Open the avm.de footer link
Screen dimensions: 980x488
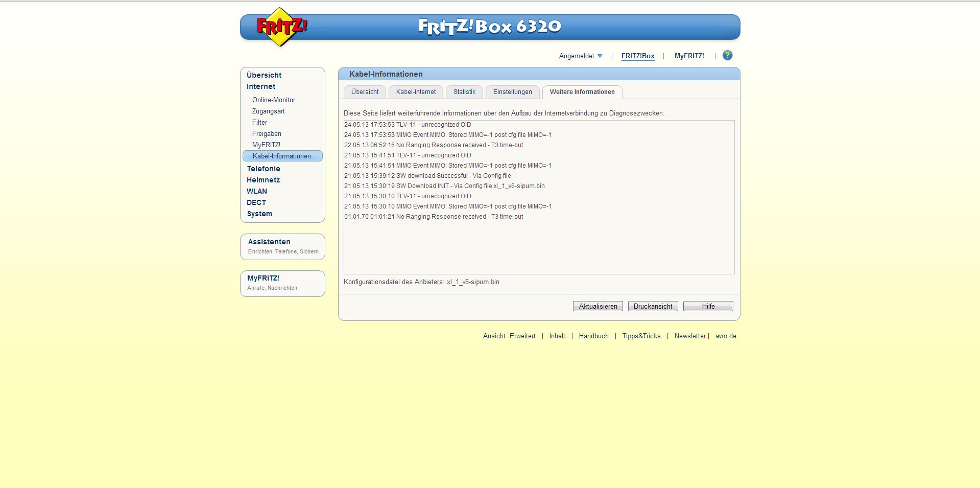tap(726, 336)
